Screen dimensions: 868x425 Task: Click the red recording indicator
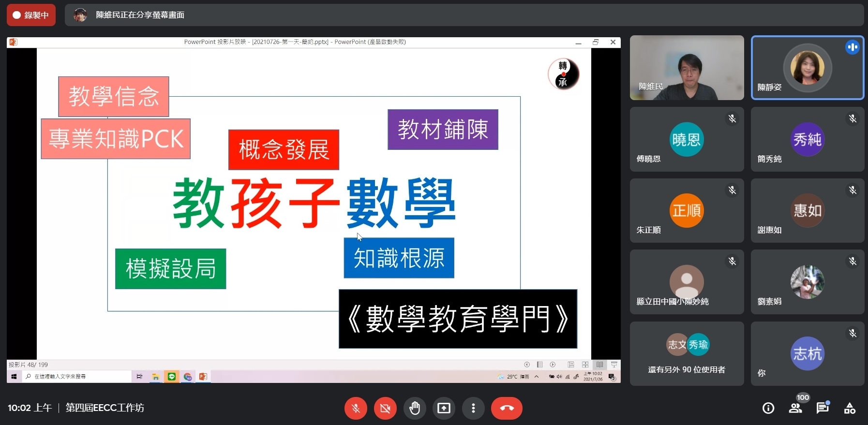pos(31,15)
